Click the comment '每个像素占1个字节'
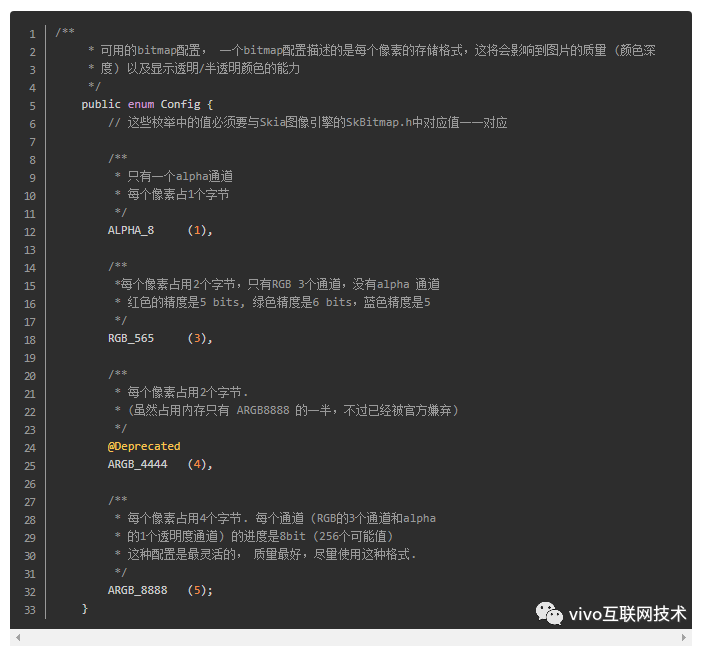Screen dimensions: 710x646 point(172,195)
